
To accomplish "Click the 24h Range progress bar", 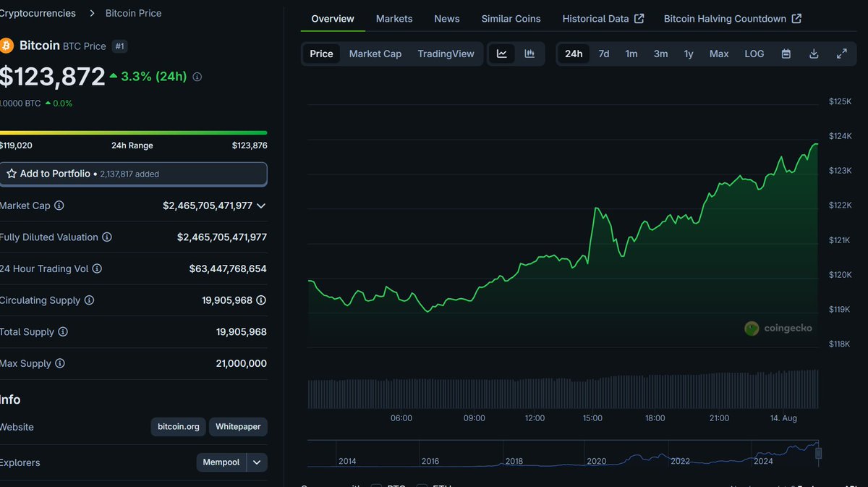I will [x=134, y=132].
